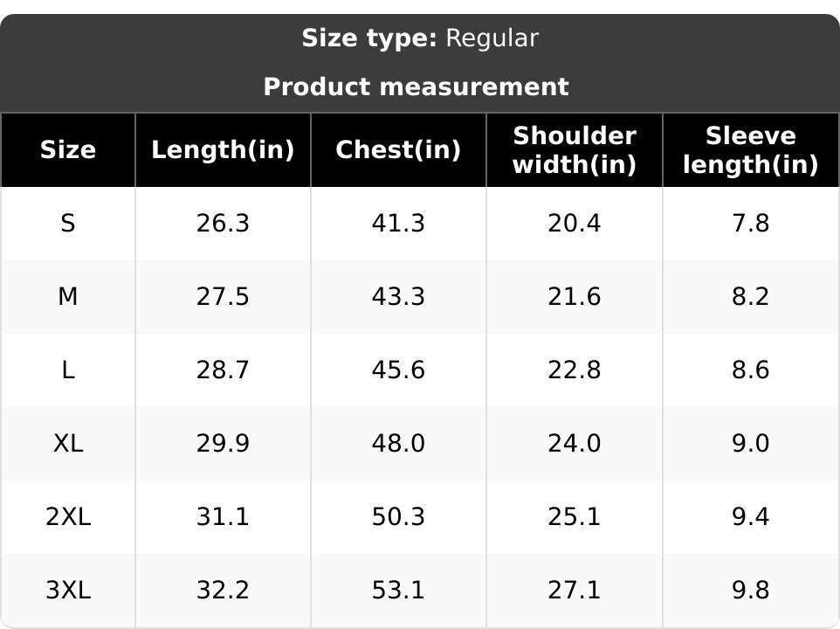The height and width of the screenshot is (629, 840).
Task: Select the S size row label
Action: [x=68, y=223]
